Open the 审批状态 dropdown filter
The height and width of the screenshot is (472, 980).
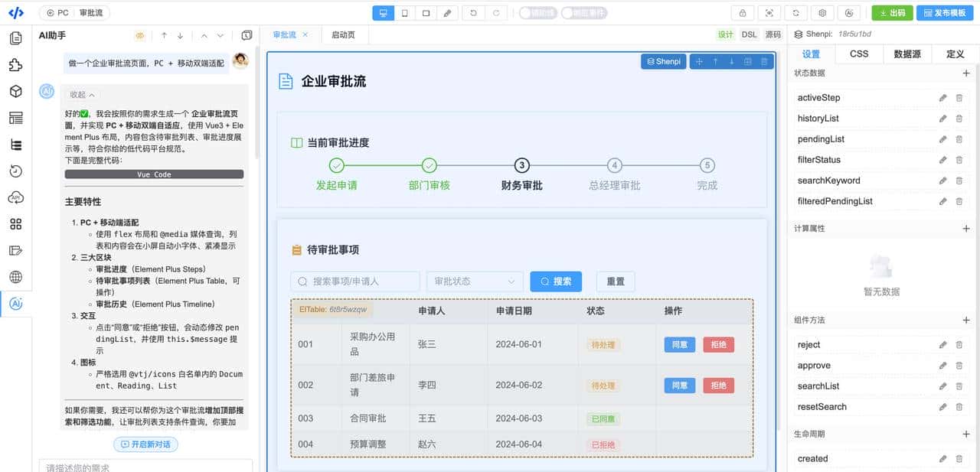click(x=475, y=282)
